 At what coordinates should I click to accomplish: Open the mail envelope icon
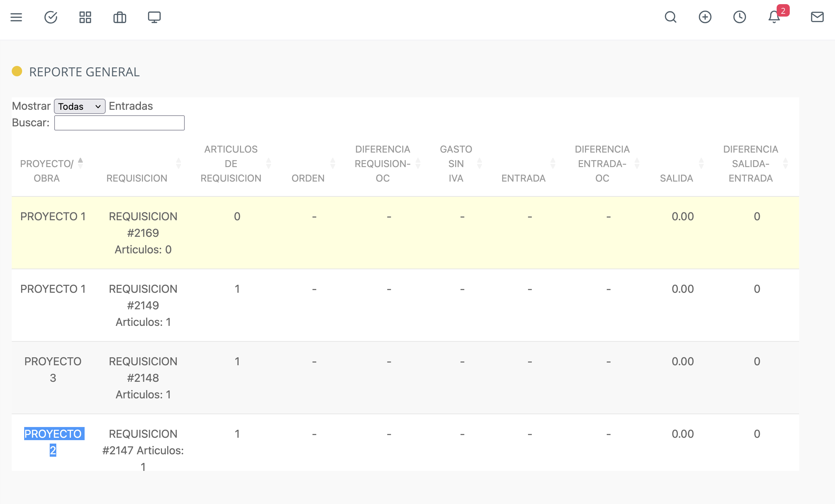click(x=817, y=17)
